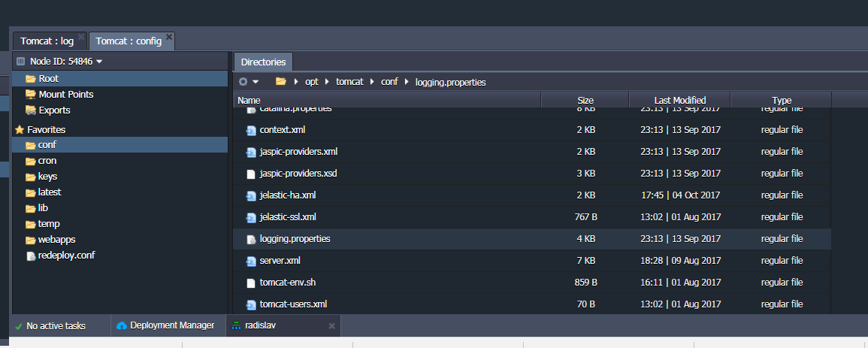Open jelastic-ssl.xml file
Image resolution: width=868 pixels, height=348 pixels.
pyautogui.click(x=288, y=217)
